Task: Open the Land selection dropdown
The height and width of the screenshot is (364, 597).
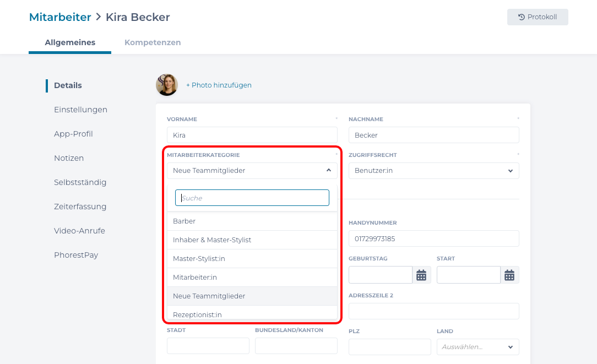Action: pyautogui.click(x=477, y=347)
